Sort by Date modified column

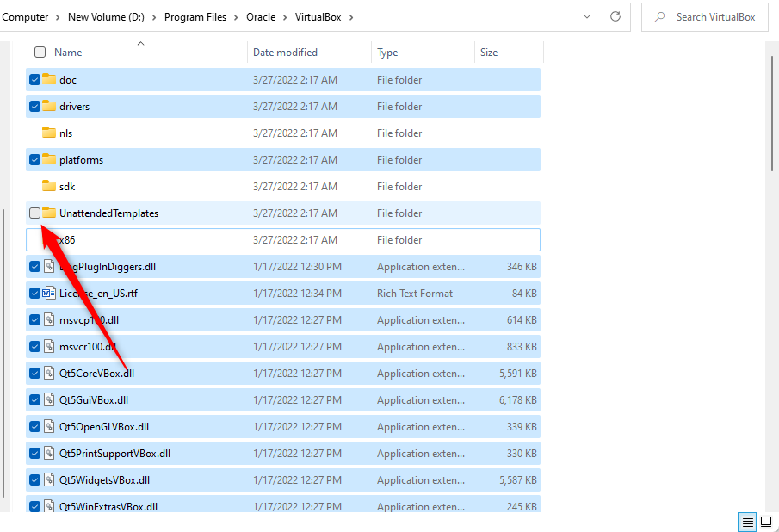[285, 53]
